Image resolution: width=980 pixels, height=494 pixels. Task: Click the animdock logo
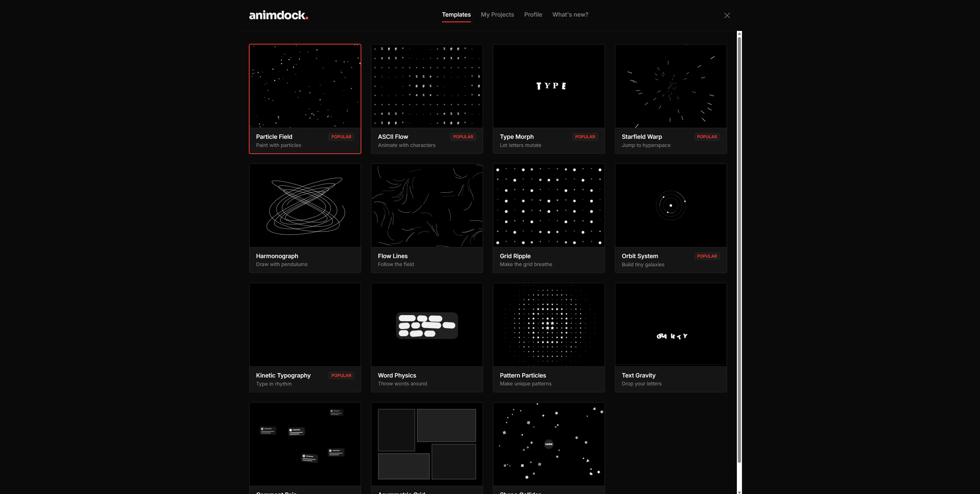(x=278, y=15)
